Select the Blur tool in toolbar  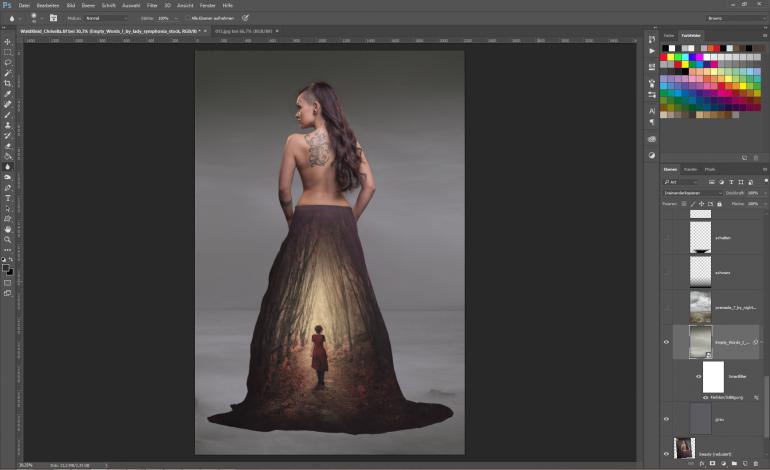point(7,167)
